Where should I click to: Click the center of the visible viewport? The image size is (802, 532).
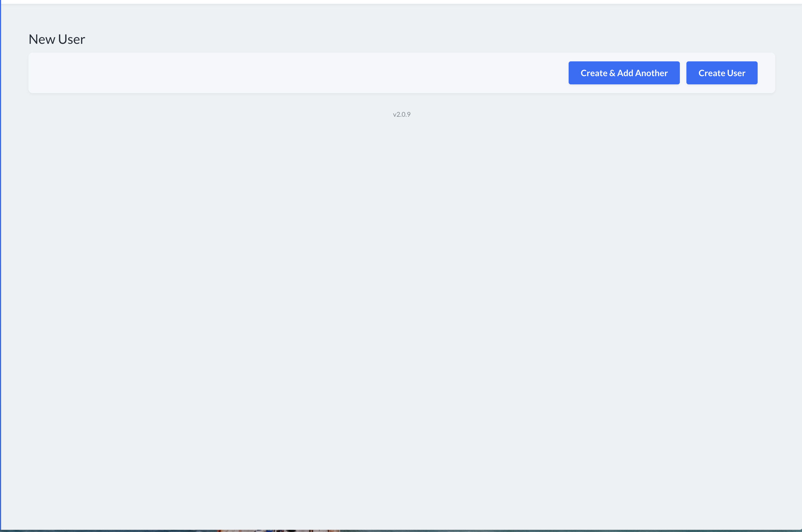(x=401, y=266)
